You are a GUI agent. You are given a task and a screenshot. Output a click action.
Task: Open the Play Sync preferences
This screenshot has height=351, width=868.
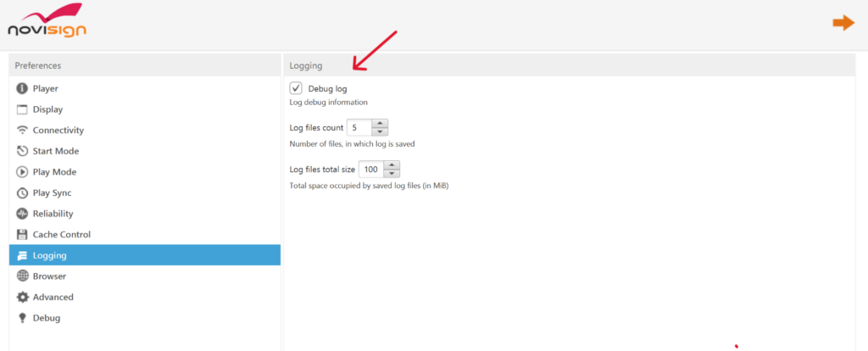[x=52, y=193]
